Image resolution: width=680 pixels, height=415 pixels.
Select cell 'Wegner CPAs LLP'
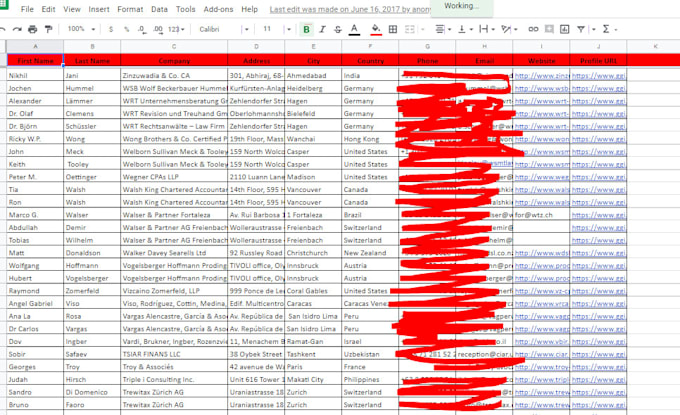click(174, 177)
